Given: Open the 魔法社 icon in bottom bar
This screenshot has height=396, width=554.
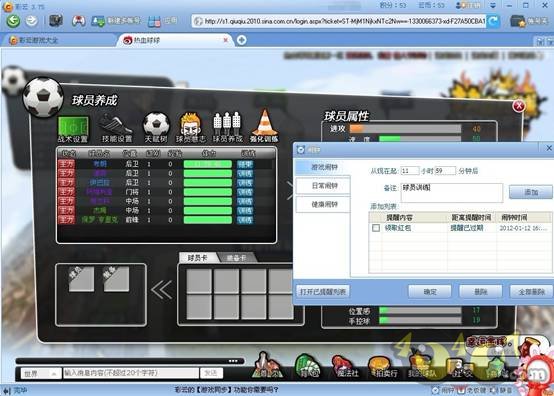Looking at the screenshot, I should tap(347, 366).
